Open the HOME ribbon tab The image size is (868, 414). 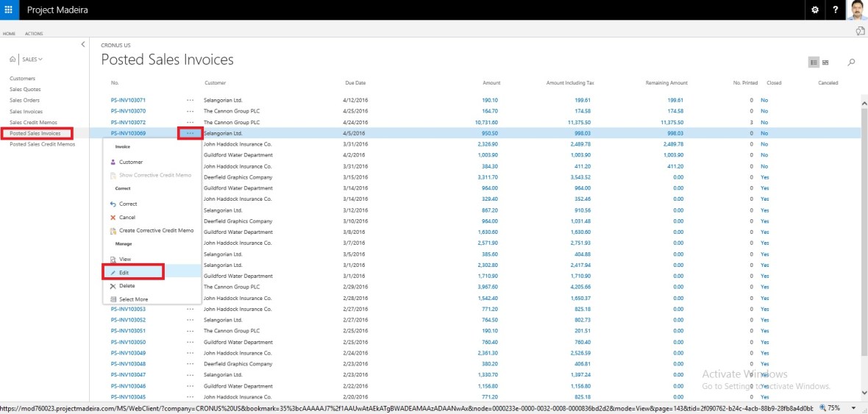tap(9, 34)
